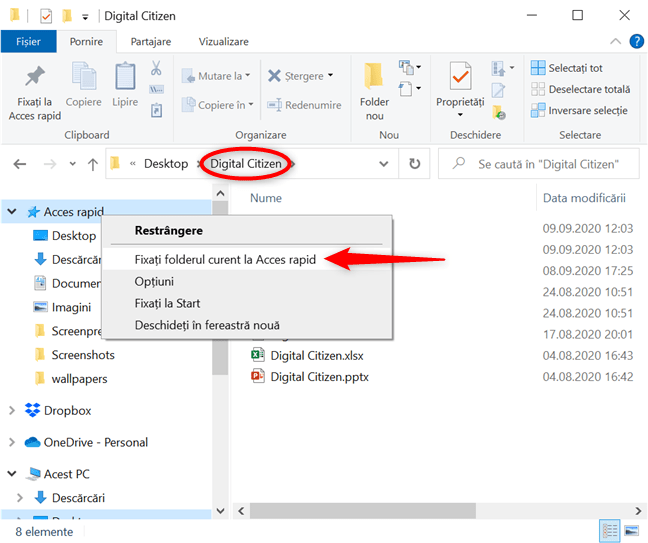Collapse the Acces rapid tree node
Screen dimensions: 648x543
pyautogui.click(x=12, y=212)
